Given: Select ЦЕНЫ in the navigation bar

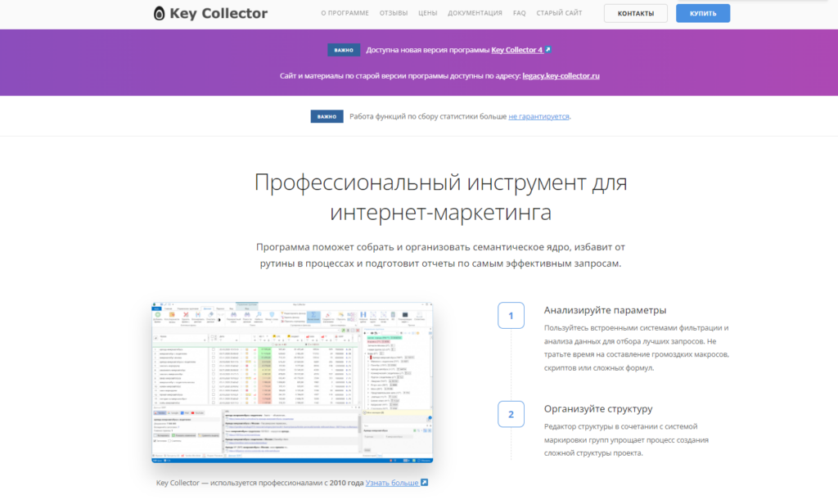Looking at the screenshot, I should [427, 13].
